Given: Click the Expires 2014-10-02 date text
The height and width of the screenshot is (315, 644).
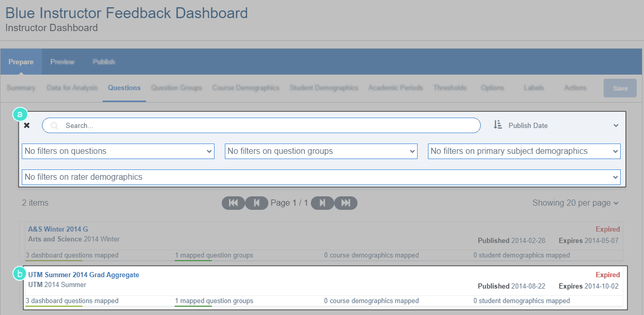Looking at the screenshot, I should [x=589, y=286].
